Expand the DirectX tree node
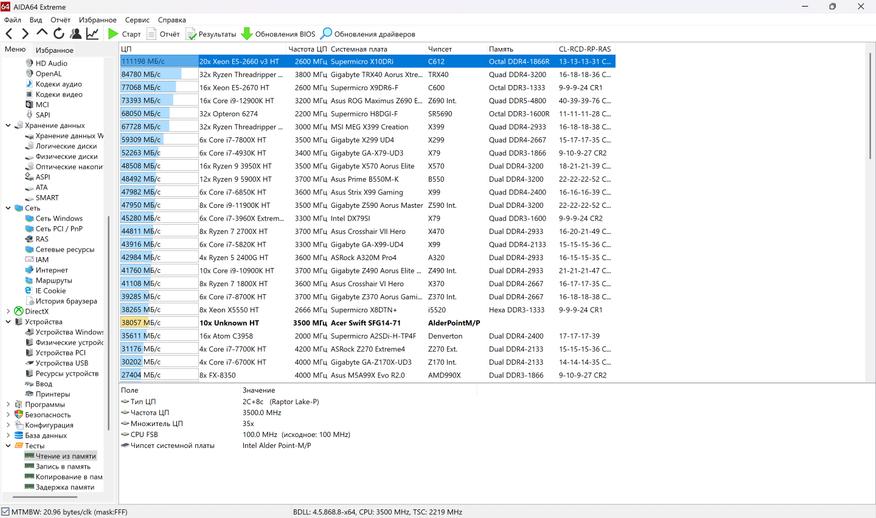 [x=8, y=311]
